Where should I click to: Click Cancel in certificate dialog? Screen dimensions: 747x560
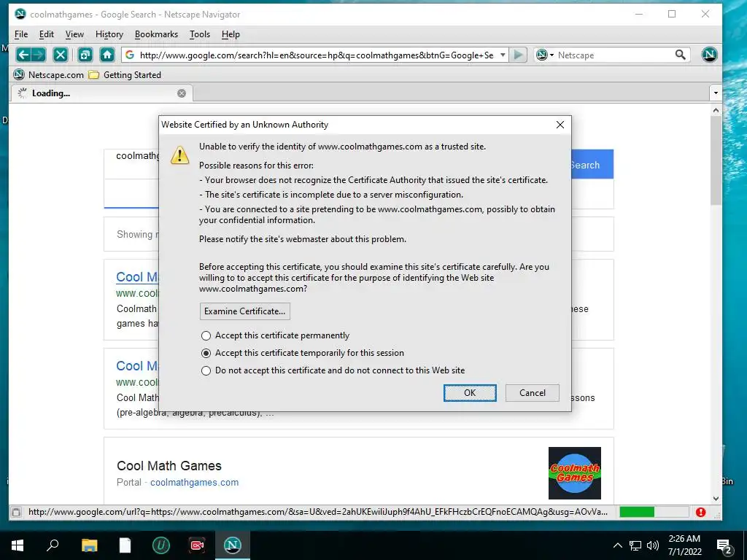[x=532, y=393]
